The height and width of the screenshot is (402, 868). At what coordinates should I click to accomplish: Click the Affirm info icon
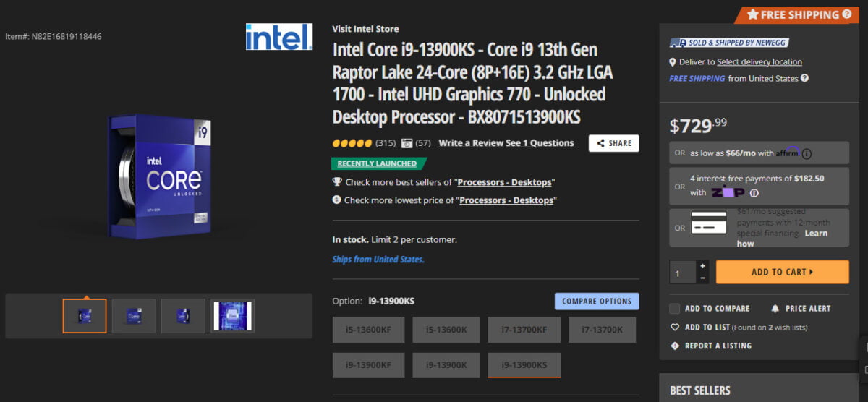[x=807, y=153]
